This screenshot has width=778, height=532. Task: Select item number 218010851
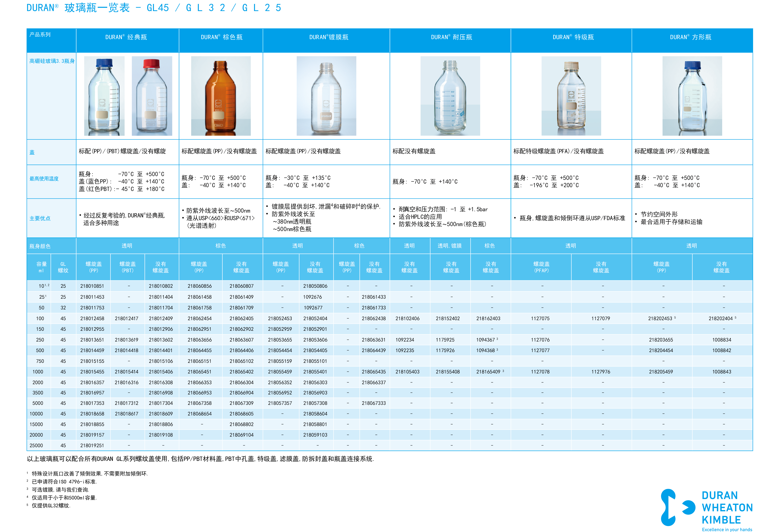(x=92, y=286)
